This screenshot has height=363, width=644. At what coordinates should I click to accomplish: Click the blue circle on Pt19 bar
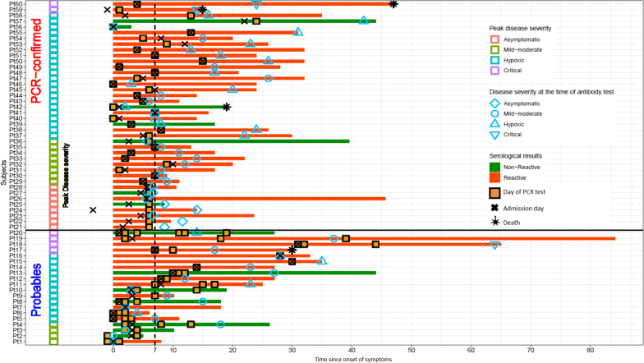tap(333, 238)
